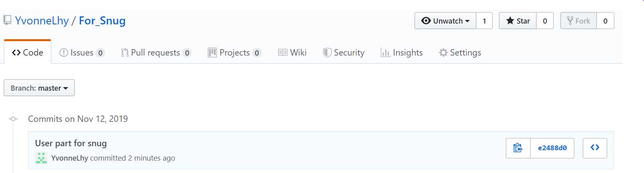The image size is (644, 173).
Task: Open the 'User part for snug' commit
Action: point(71,143)
